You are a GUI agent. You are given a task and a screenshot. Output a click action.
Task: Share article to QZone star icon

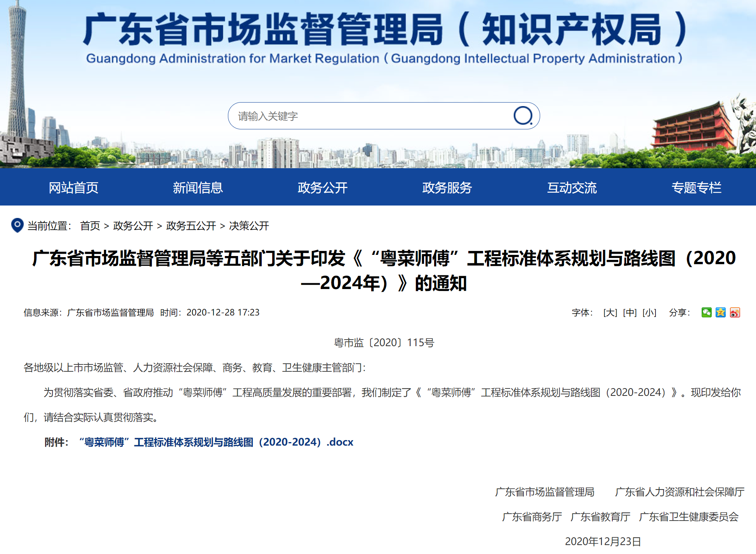point(721,312)
